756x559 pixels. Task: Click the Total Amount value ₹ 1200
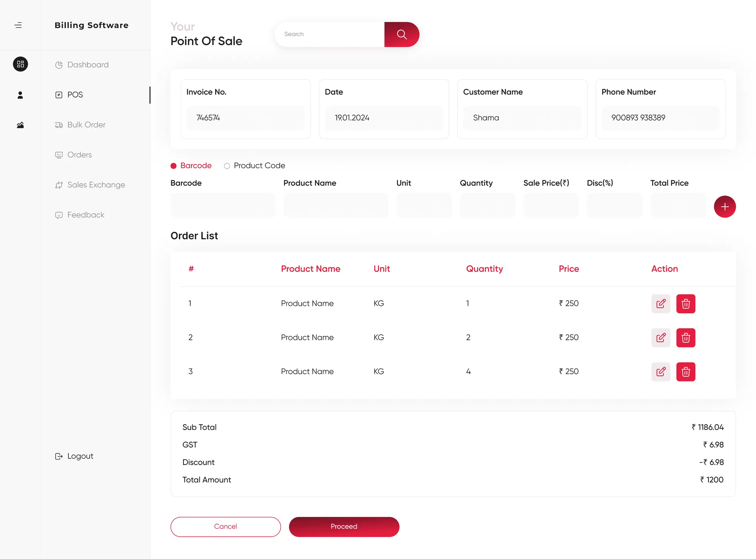[x=712, y=480]
